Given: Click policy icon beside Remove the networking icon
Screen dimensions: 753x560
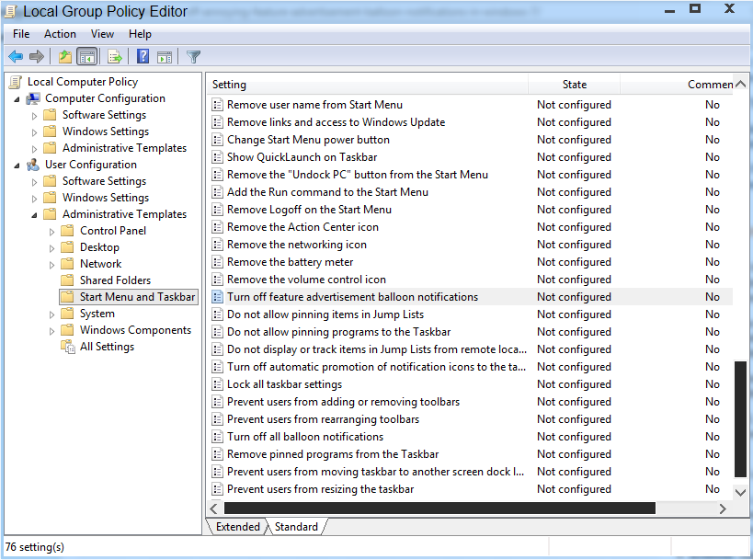Looking at the screenshot, I should click(x=218, y=245).
